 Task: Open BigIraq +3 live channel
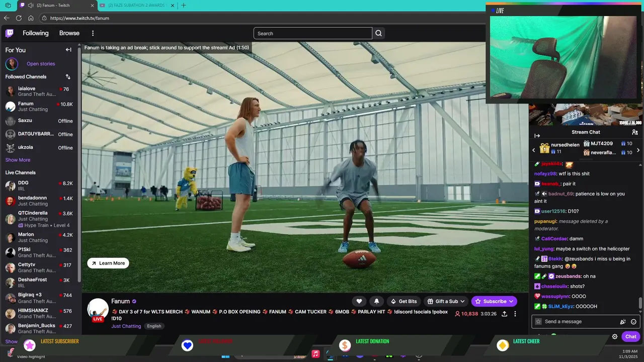pyautogui.click(x=39, y=298)
